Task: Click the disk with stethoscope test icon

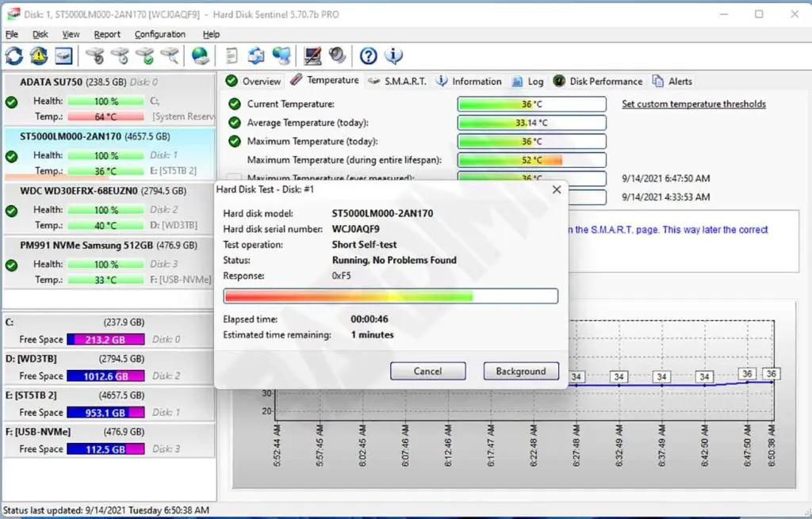Action: coord(95,55)
